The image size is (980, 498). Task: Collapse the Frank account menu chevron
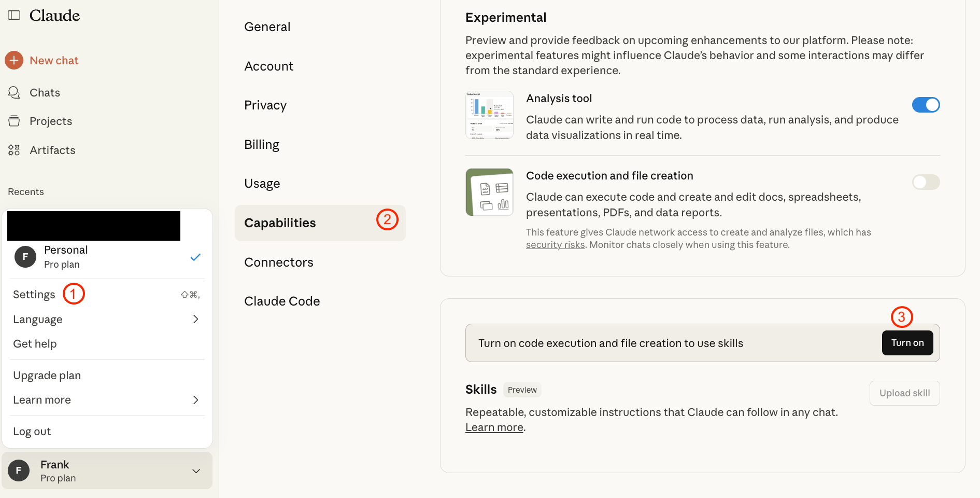[x=196, y=471]
